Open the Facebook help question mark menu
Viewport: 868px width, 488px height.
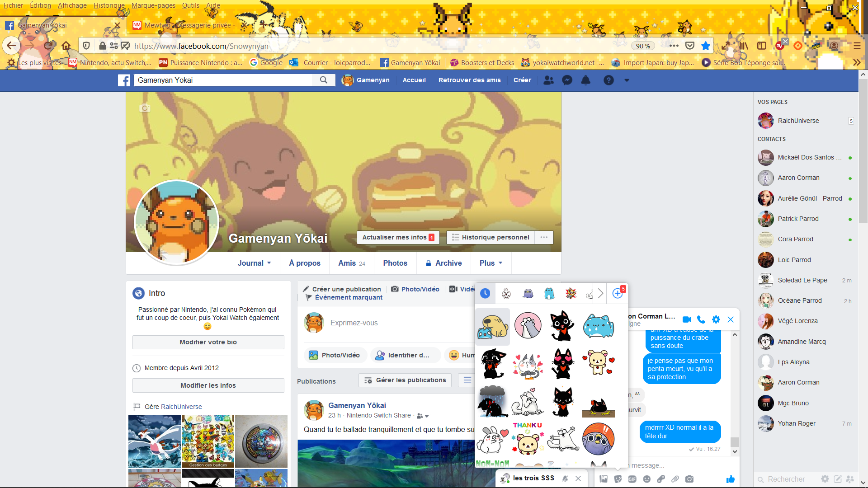(609, 80)
